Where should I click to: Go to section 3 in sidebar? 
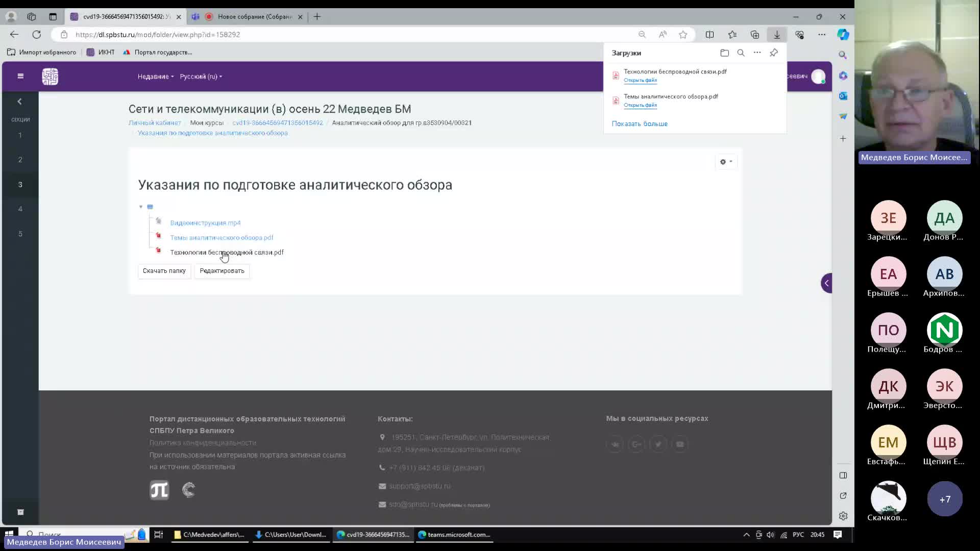coord(20,185)
